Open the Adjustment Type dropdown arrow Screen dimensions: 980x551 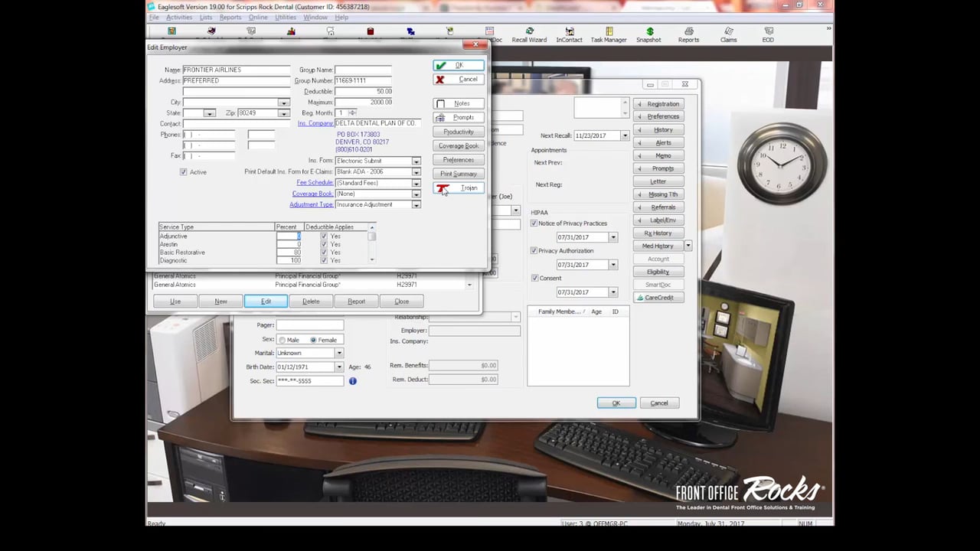[x=416, y=205]
